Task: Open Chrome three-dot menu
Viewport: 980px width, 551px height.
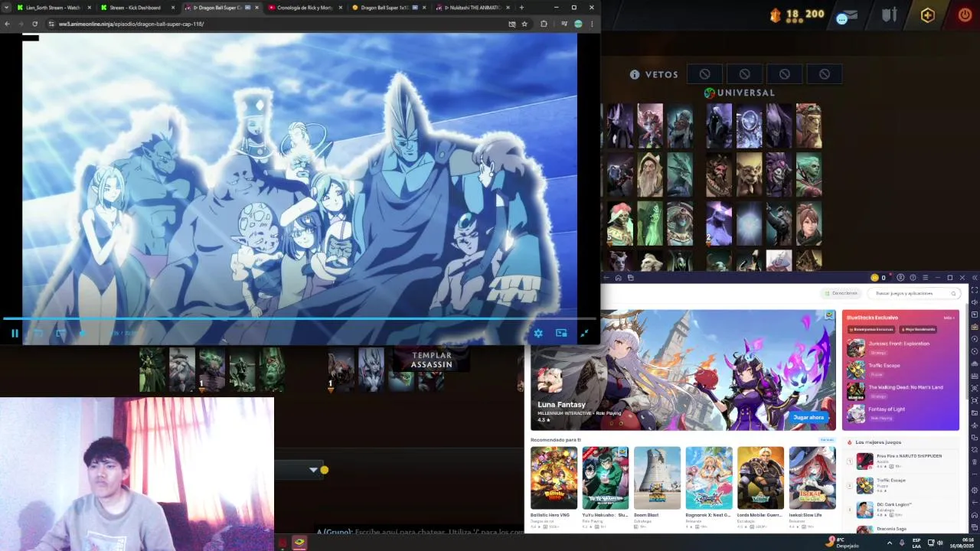Action: coord(592,24)
